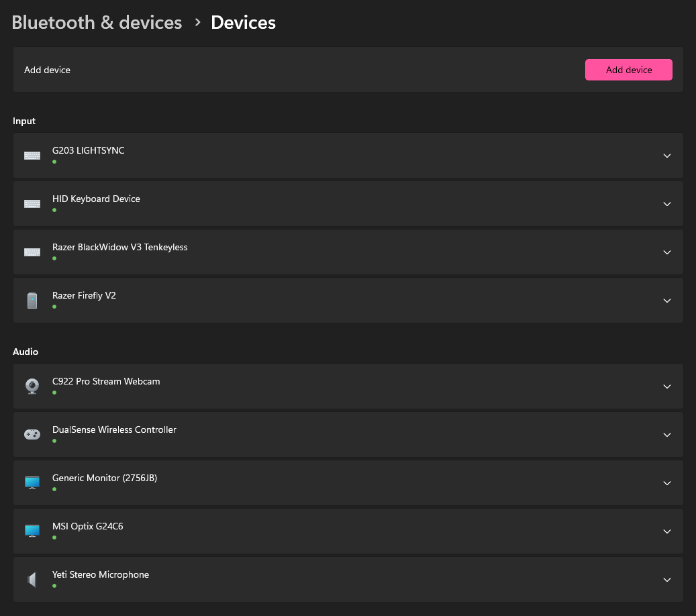The height and width of the screenshot is (616, 696).
Task: Expand MSI Optix G24C6 chevron
Action: [x=666, y=531]
